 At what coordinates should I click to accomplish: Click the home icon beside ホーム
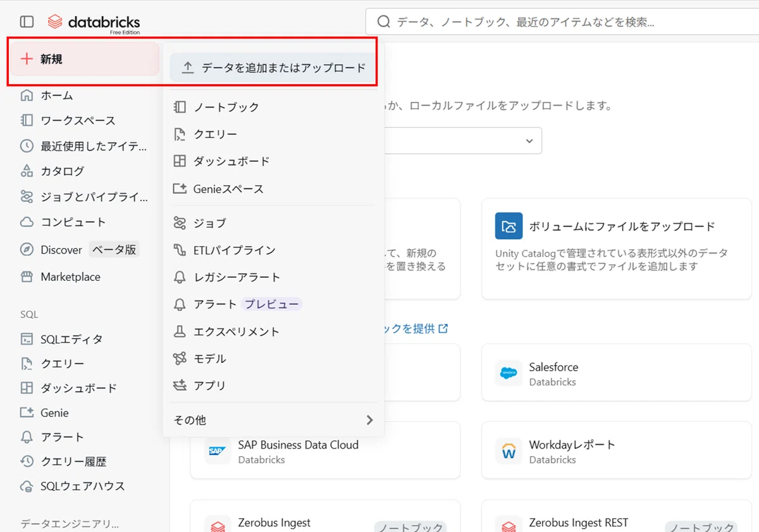(x=27, y=96)
